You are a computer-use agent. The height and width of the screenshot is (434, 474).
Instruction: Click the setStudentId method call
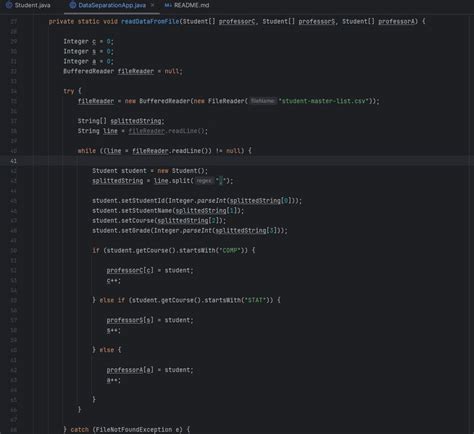coord(143,201)
